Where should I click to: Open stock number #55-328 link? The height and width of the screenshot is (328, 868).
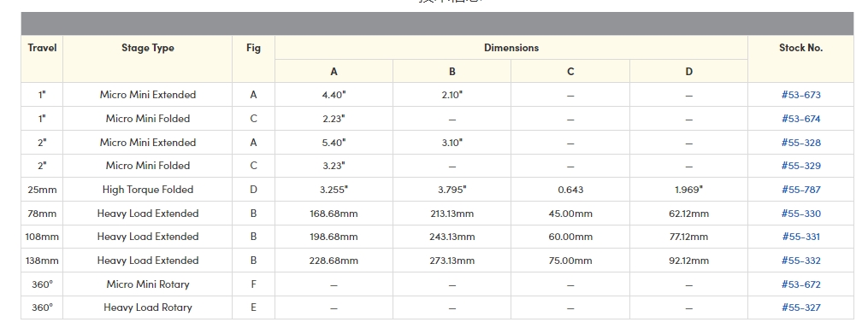point(800,143)
